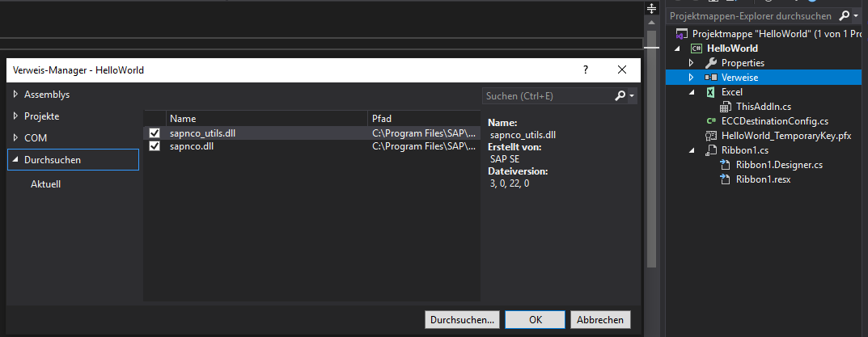This screenshot has width=868, height=337.
Task: Collapse the HelloWorld project node
Action: tap(676, 48)
